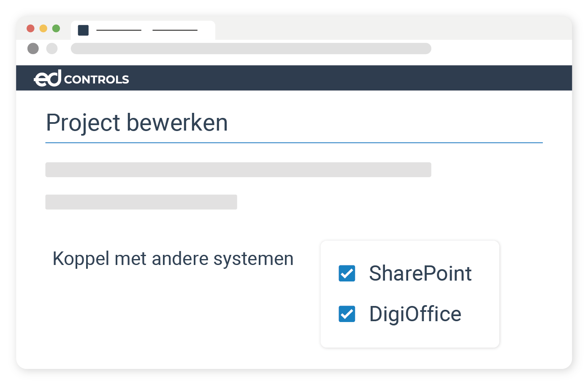Click the green maximize dot

pyautogui.click(x=56, y=28)
